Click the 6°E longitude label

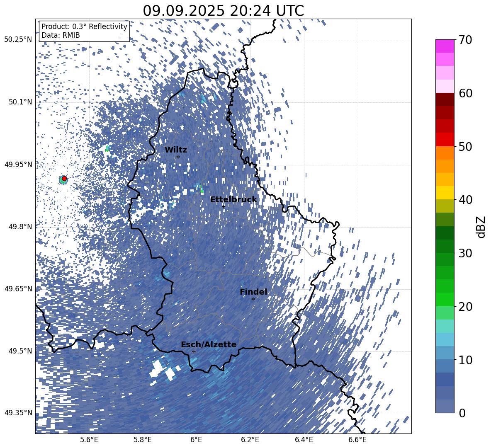click(x=196, y=440)
